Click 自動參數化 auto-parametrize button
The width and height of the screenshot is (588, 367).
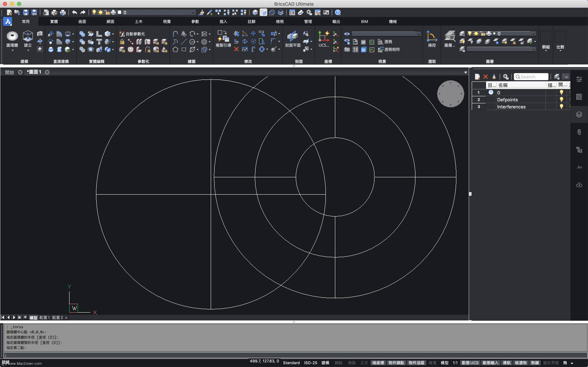(132, 34)
